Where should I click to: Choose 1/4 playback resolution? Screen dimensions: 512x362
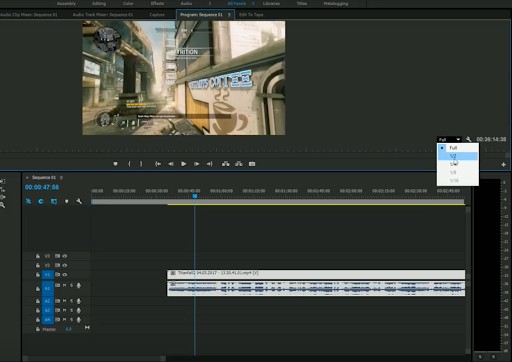coord(458,164)
